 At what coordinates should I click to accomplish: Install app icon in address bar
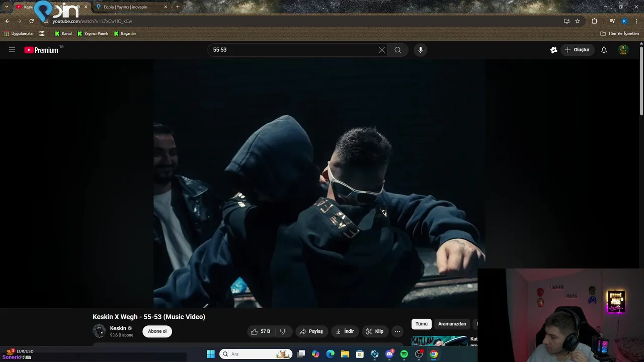[x=567, y=21]
